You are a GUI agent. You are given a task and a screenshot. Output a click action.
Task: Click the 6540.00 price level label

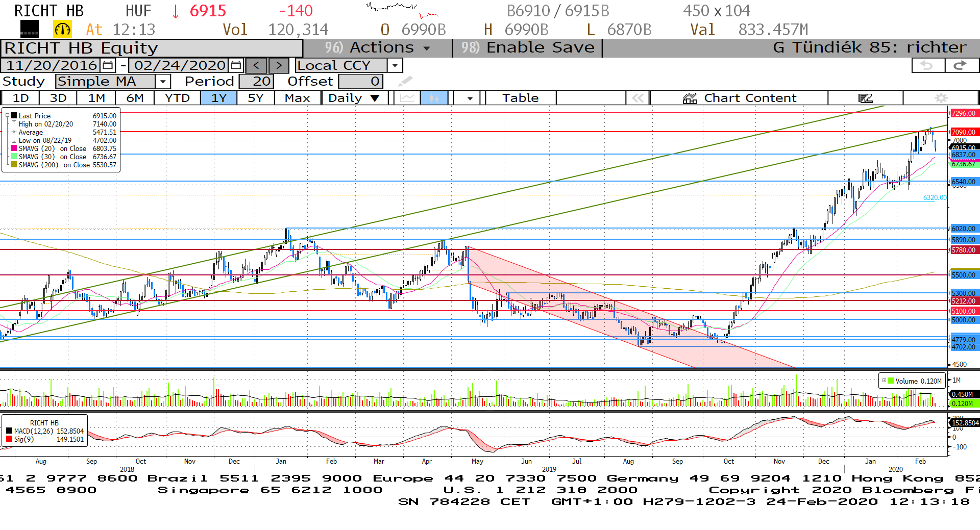[x=964, y=182]
